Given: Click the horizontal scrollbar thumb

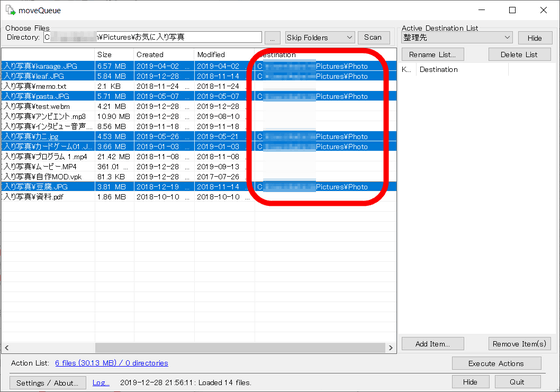Looking at the screenshot, I should click(x=240, y=347).
